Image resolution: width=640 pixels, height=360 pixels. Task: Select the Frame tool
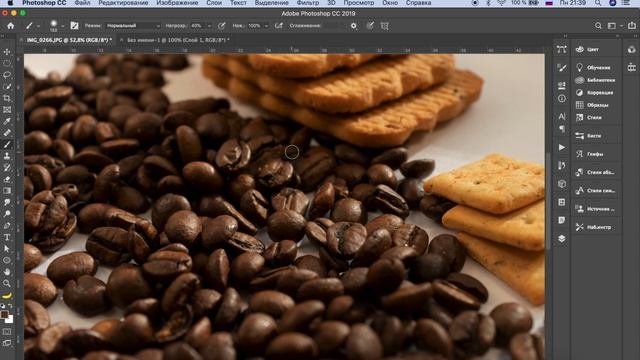(x=7, y=110)
